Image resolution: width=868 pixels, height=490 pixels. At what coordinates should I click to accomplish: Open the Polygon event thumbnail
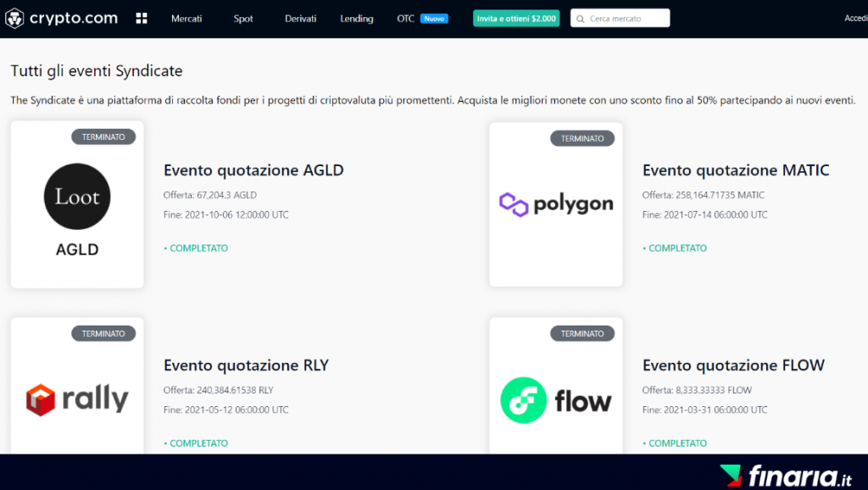(x=556, y=204)
